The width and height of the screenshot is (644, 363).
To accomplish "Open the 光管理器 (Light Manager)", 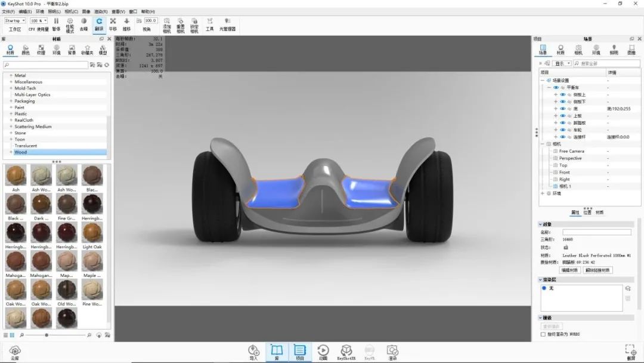I will (227, 24).
